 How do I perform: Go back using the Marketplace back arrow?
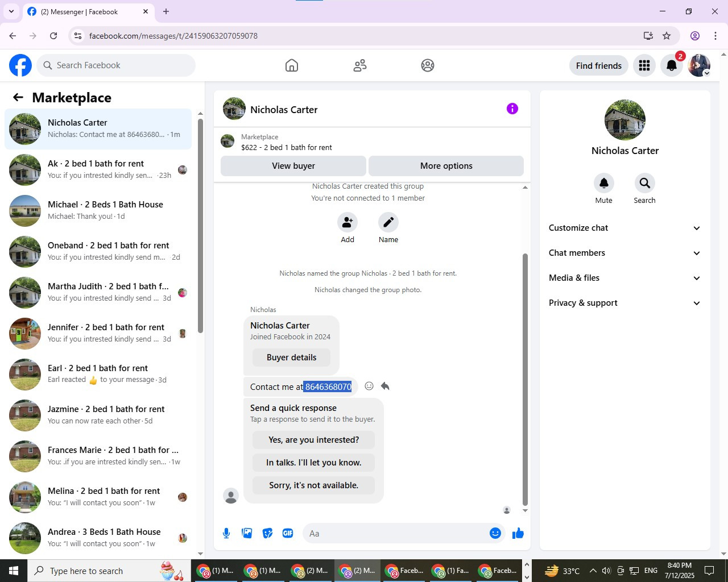pos(18,98)
